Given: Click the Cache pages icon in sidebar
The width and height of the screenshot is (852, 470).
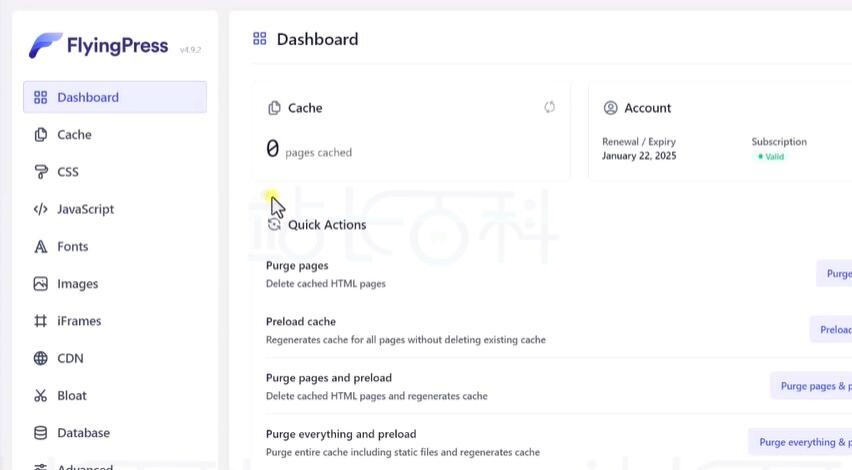Looking at the screenshot, I should click(40, 134).
